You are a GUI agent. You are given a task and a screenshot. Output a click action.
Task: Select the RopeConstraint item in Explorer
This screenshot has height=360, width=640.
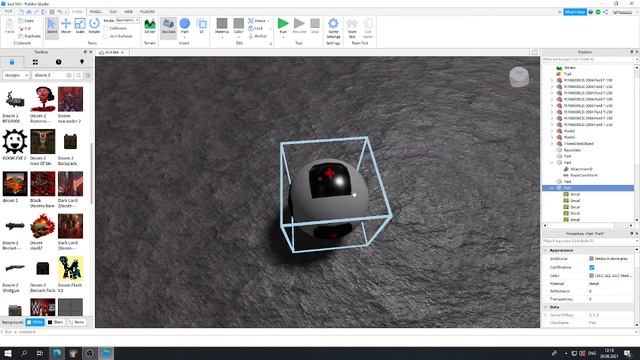581,175
